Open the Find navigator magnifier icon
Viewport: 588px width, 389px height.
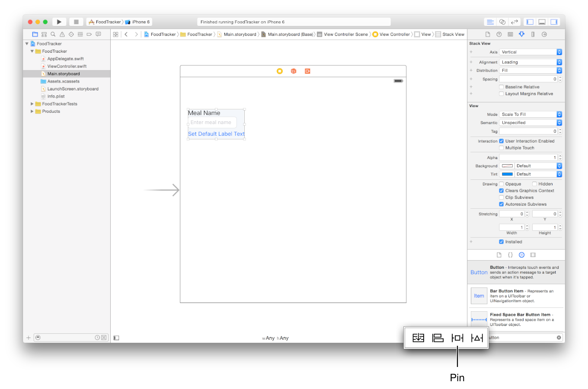(x=53, y=34)
